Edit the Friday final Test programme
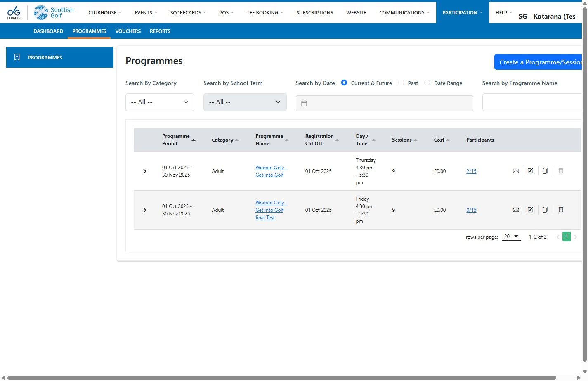The image size is (588, 381). point(530,210)
